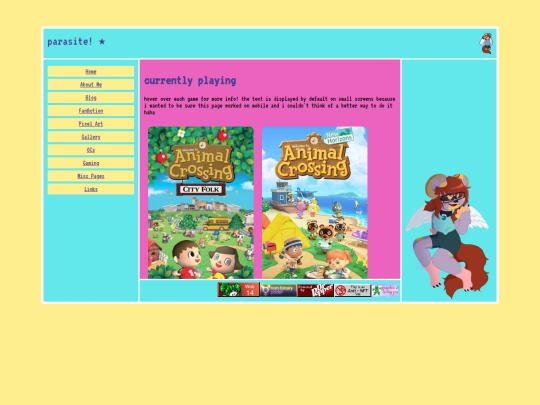The image size is (540, 405).
Task: Open the Home navigation link
Action: (x=91, y=72)
